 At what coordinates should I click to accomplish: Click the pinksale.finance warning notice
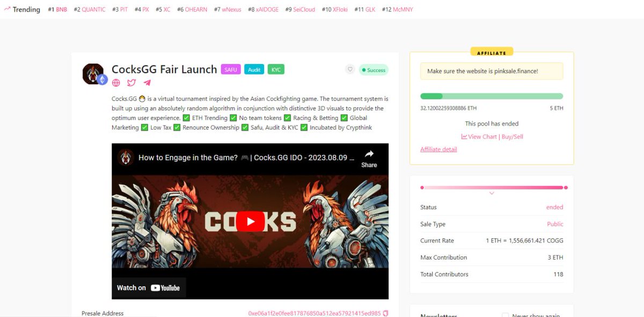coord(492,71)
